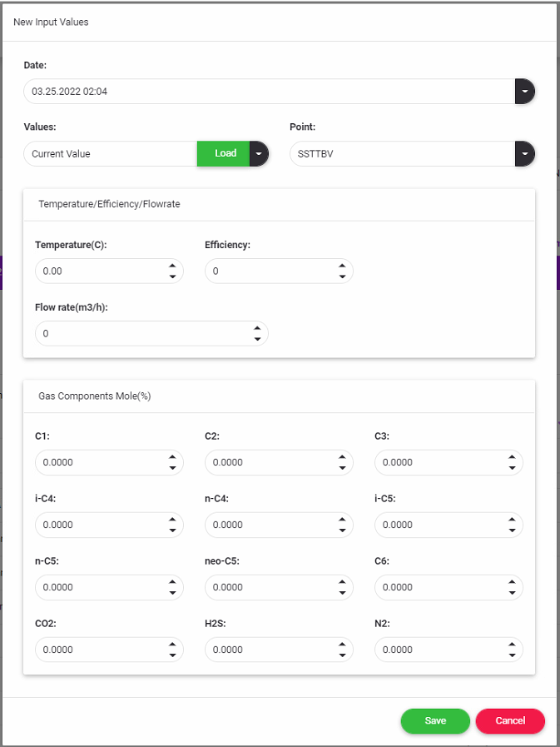Increase Temperature(C) with the up arrow
The image size is (560, 747).
pyautogui.click(x=171, y=266)
